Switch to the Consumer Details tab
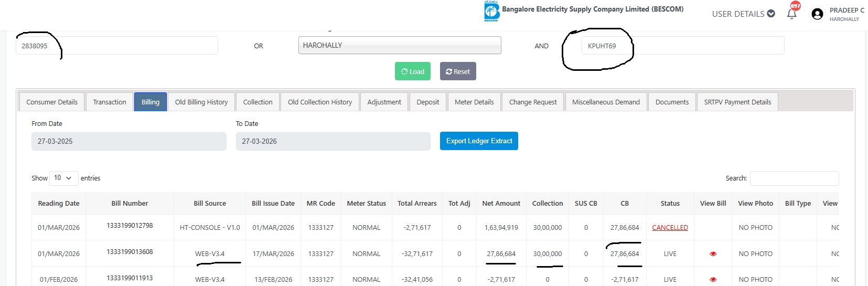The width and height of the screenshot is (868, 286). [52, 102]
